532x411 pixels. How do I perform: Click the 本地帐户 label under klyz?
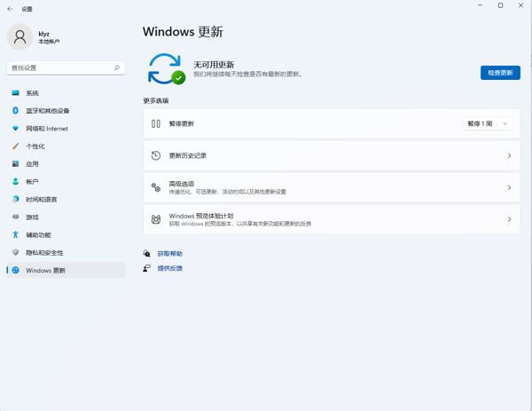point(49,42)
